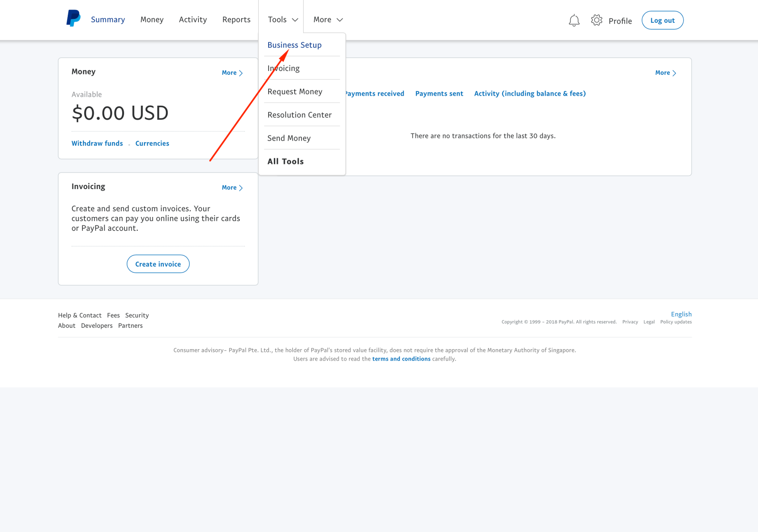Open More in the Invoicing card

pos(232,188)
